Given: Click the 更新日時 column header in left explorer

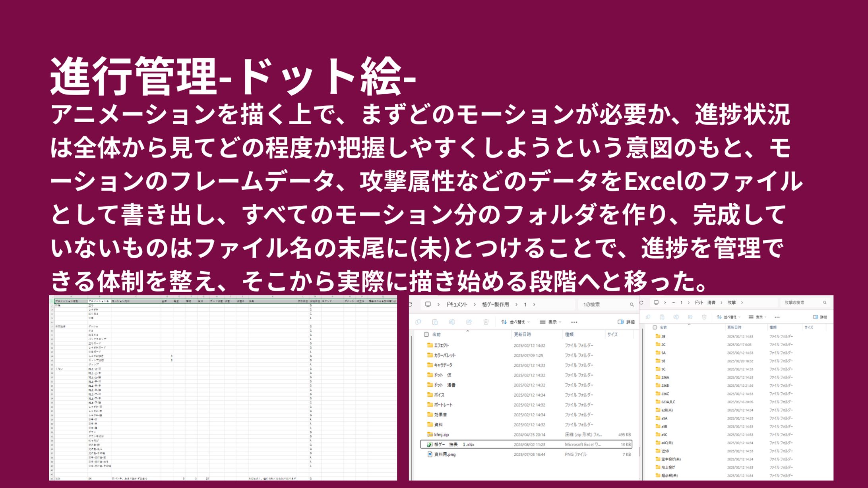Looking at the screenshot, I should pos(522,334).
